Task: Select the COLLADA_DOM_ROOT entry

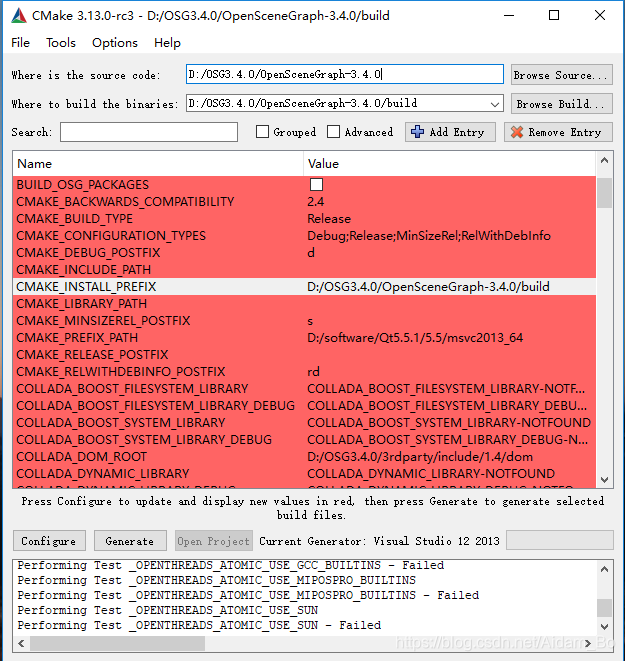Action: point(82,457)
